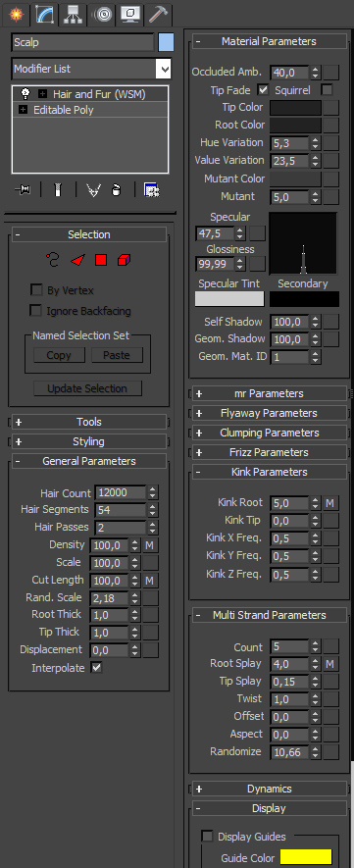
Task: Expand the Tools rollout
Action: [x=88, y=422]
